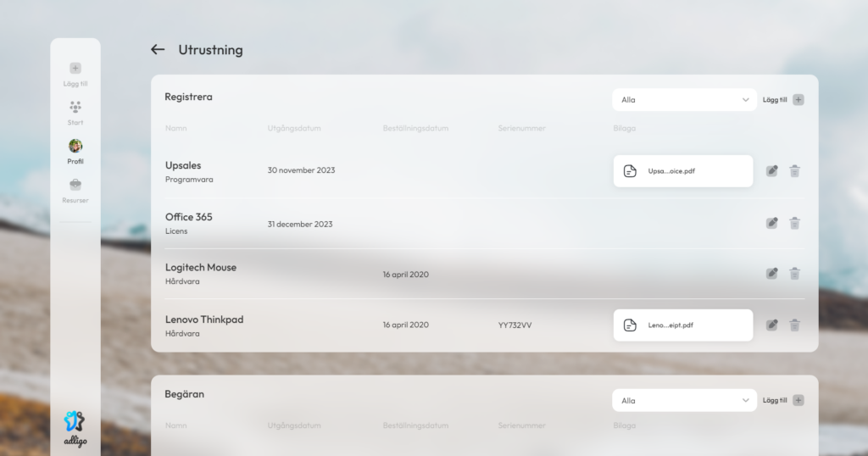This screenshot has width=868, height=456.
Task: Delete the Lenovo Thinkpad entry
Action: [794, 325]
